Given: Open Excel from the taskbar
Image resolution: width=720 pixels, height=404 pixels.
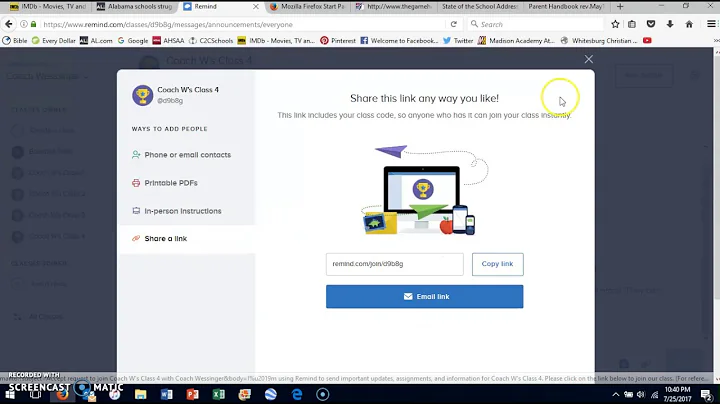Looking at the screenshot, I should (x=219, y=394).
